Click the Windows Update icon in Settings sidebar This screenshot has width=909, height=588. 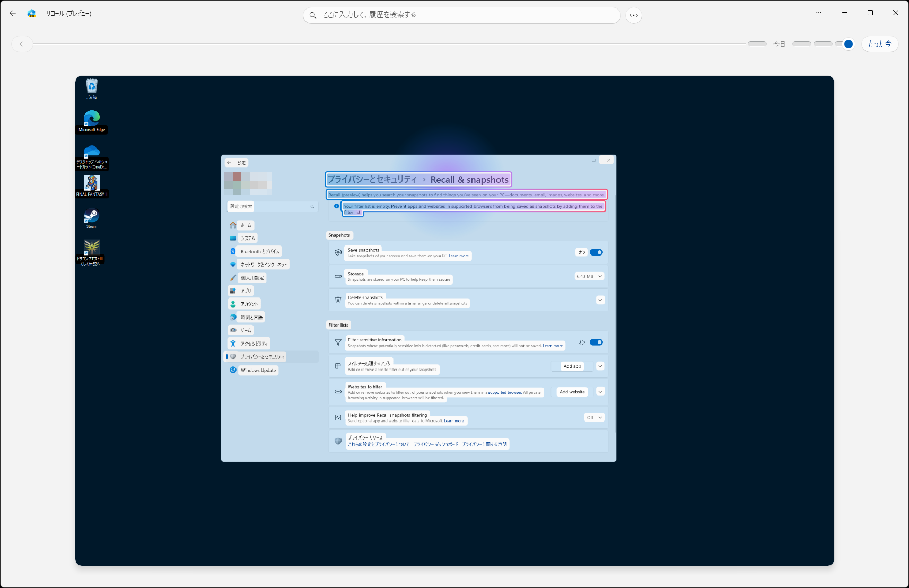point(233,370)
